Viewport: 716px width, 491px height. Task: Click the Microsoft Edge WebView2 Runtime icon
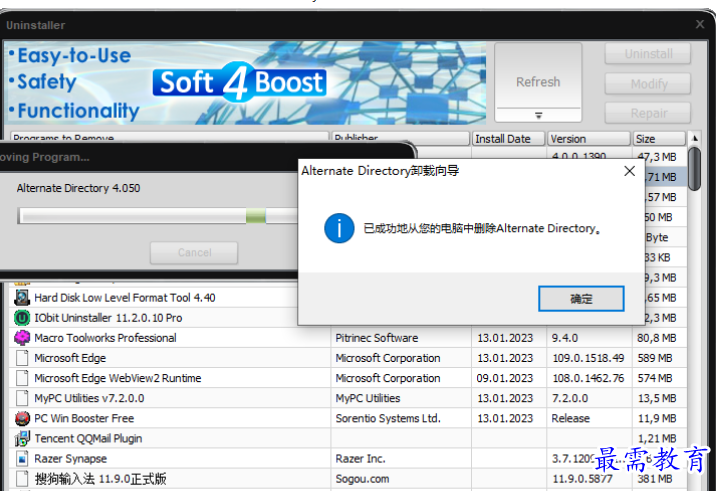22,378
